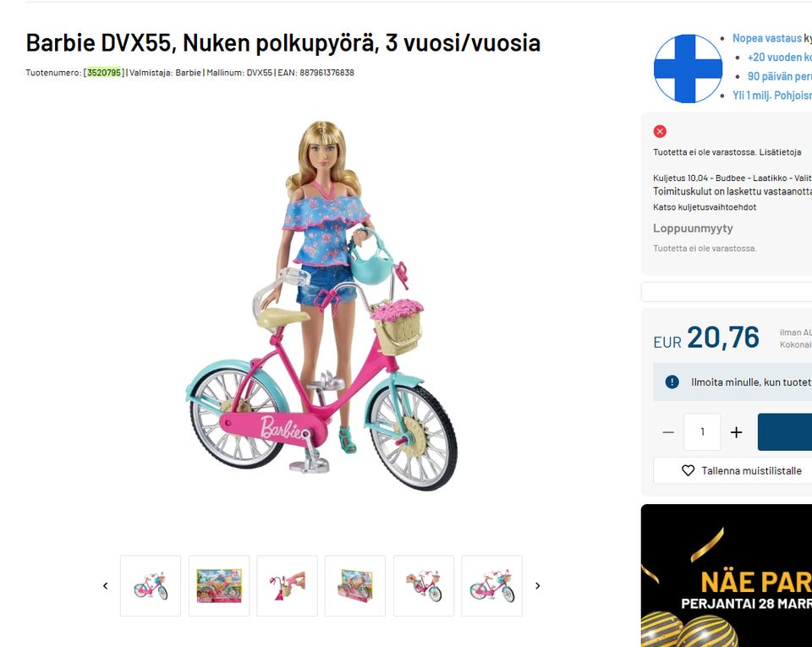This screenshot has height=647, width=812.
Task: Click the main Barbie bicycle product image
Action: click(321, 306)
